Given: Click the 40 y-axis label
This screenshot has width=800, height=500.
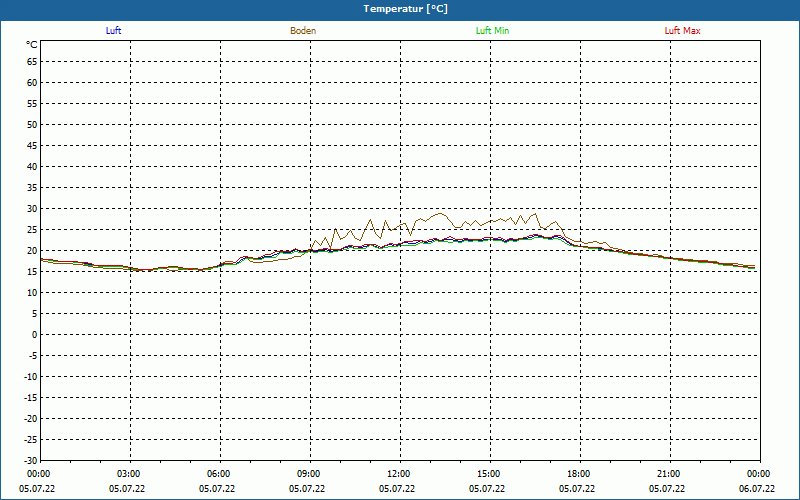Looking at the screenshot, I should pyautogui.click(x=32, y=167).
